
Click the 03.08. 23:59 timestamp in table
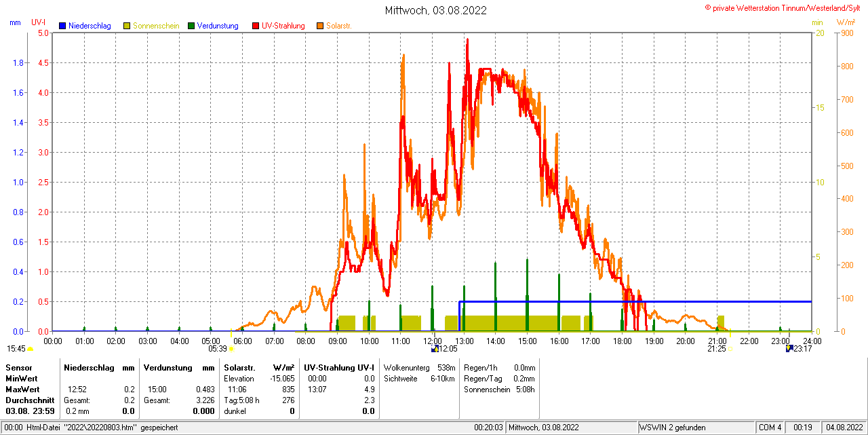(x=30, y=411)
